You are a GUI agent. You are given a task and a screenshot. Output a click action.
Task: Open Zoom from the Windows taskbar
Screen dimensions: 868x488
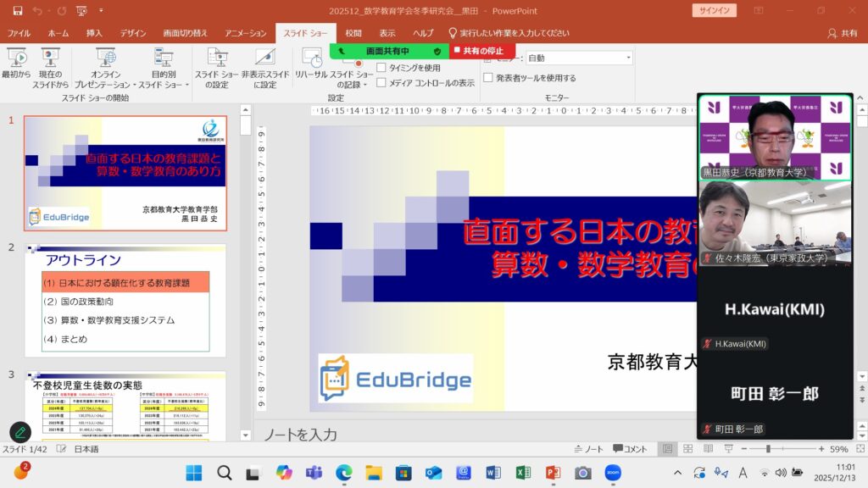(x=613, y=473)
